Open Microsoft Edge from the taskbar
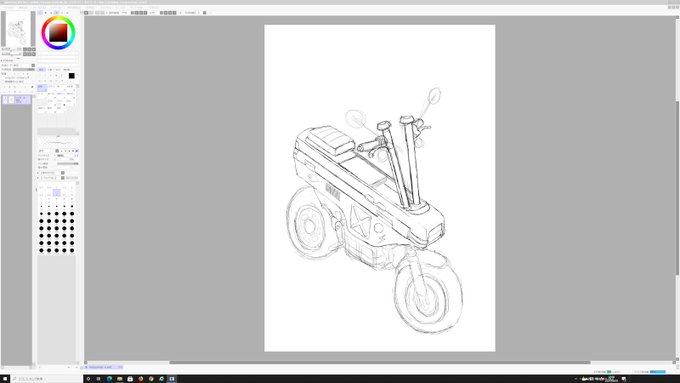This screenshot has width=680, height=383. tap(109, 379)
